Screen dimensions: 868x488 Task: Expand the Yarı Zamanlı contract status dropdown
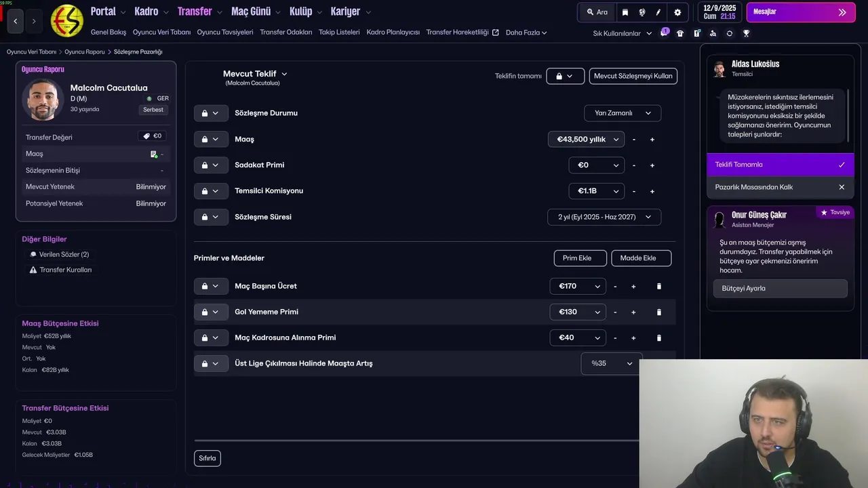pos(622,113)
